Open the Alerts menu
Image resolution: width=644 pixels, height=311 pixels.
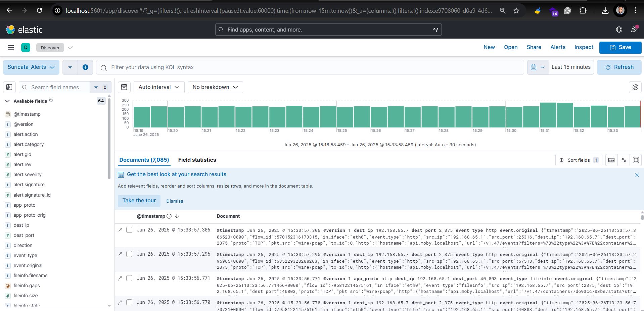pos(558,47)
